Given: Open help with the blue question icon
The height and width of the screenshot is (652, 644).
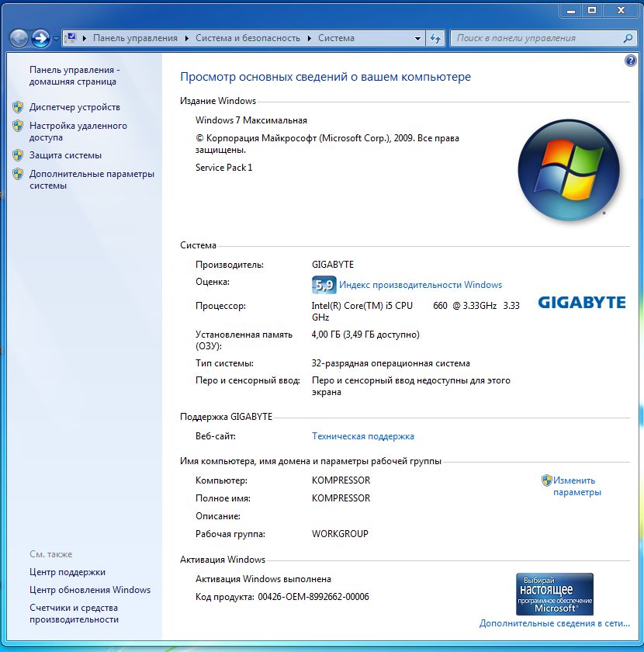Looking at the screenshot, I should click(630, 61).
